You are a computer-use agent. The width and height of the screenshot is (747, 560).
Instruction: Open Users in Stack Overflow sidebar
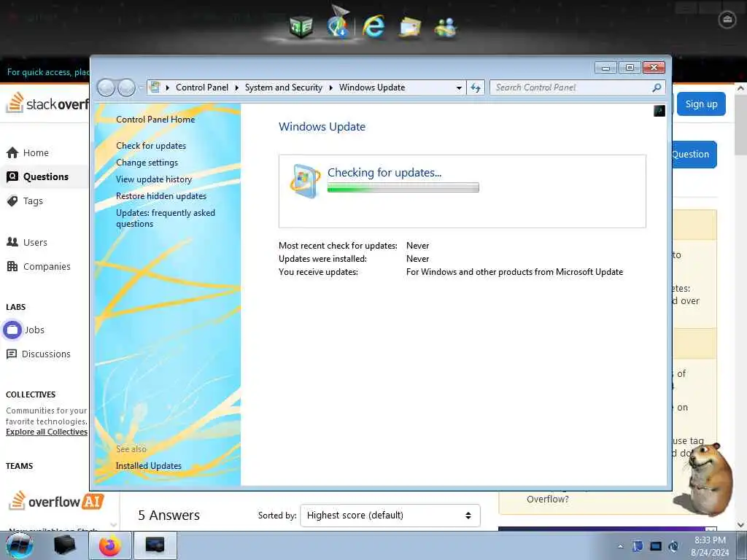pyautogui.click(x=35, y=242)
